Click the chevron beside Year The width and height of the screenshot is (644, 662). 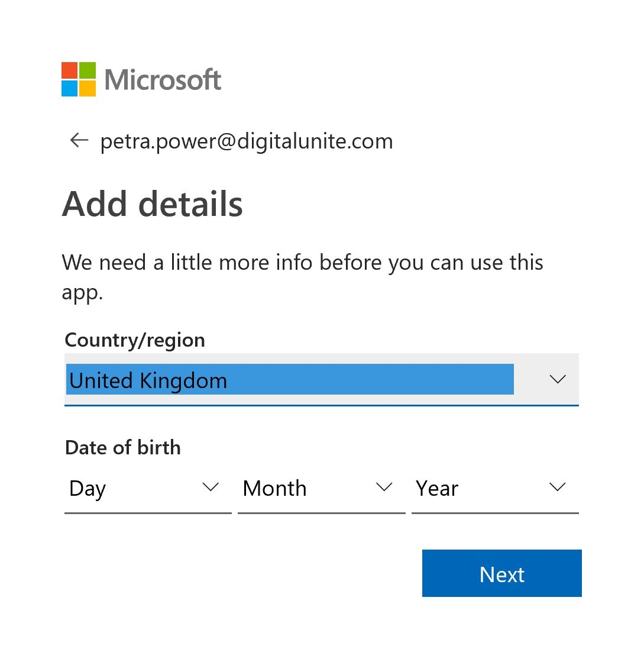[x=558, y=487]
